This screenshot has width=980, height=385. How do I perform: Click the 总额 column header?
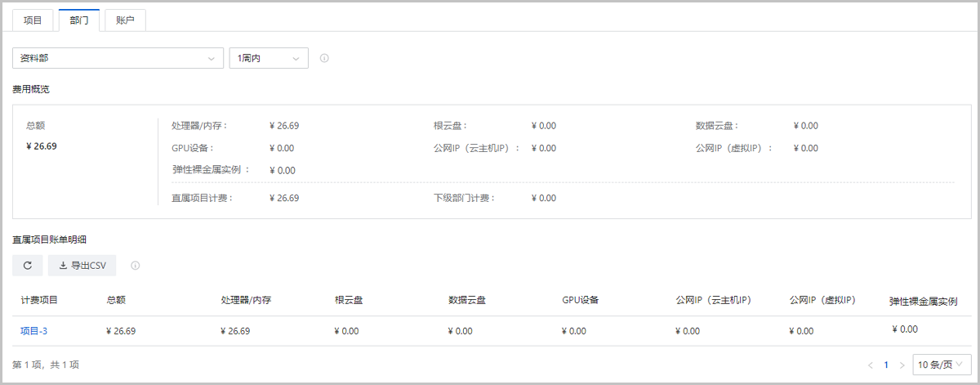click(116, 300)
